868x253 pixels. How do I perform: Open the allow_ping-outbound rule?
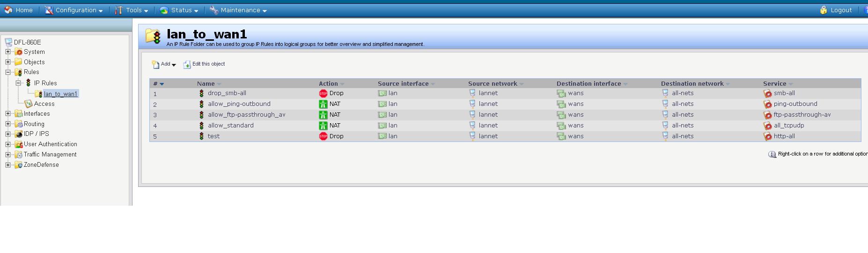tap(239, 104)
